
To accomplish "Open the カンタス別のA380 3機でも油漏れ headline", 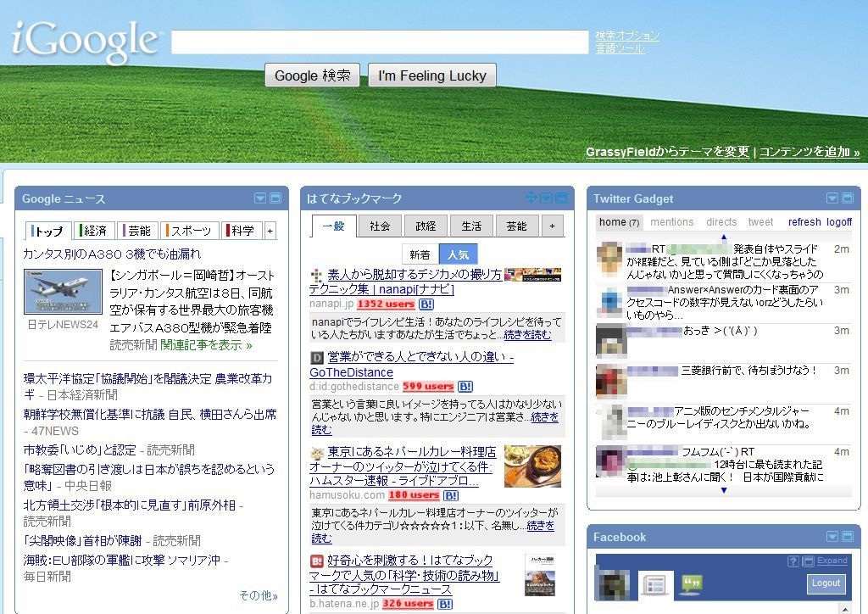I will 112,254.
